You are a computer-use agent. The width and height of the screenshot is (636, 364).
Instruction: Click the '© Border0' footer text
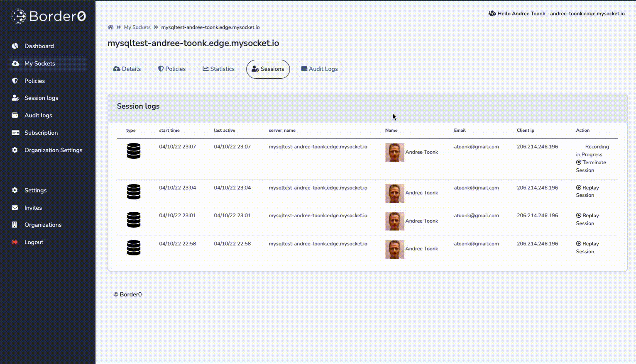pos(127,294)
